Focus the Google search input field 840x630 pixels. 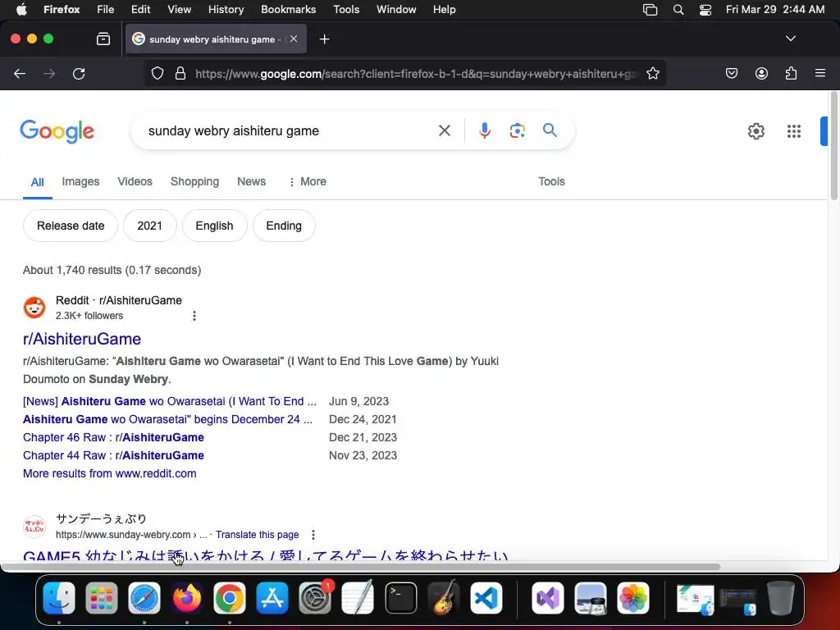point(290,130)
